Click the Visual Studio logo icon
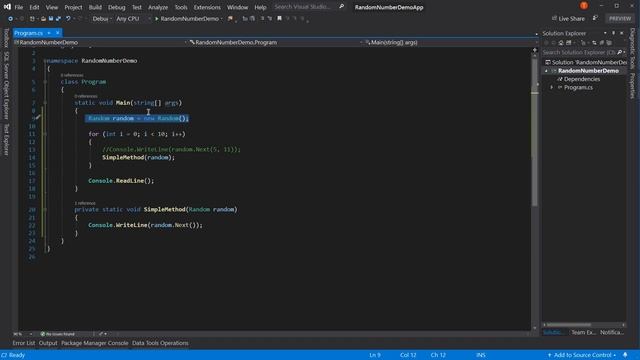The width and height of the screenshot is (640, 360). 7,7
